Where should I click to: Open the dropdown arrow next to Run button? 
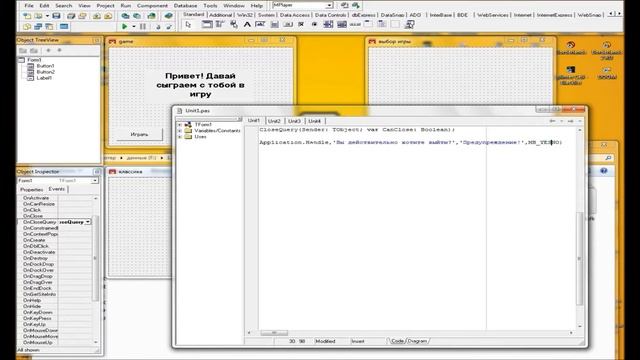133,27
